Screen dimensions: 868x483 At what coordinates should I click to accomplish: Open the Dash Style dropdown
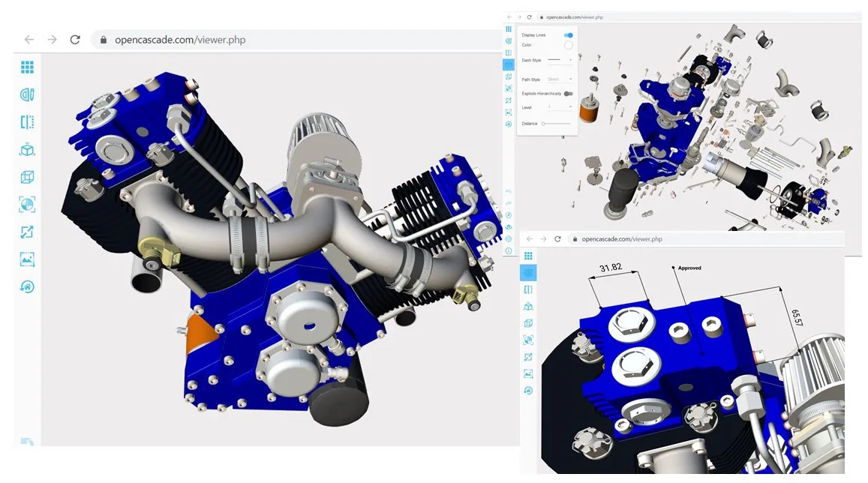[560, 60]
